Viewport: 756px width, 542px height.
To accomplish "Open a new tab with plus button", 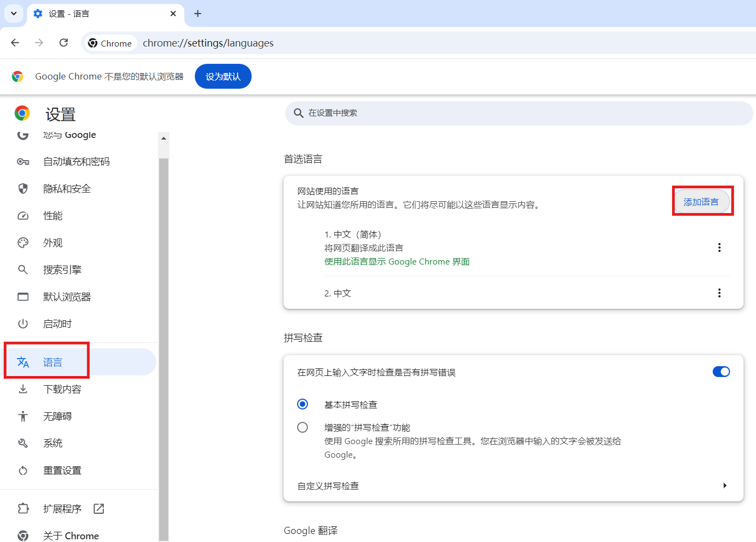I will [x=198, y=14].
